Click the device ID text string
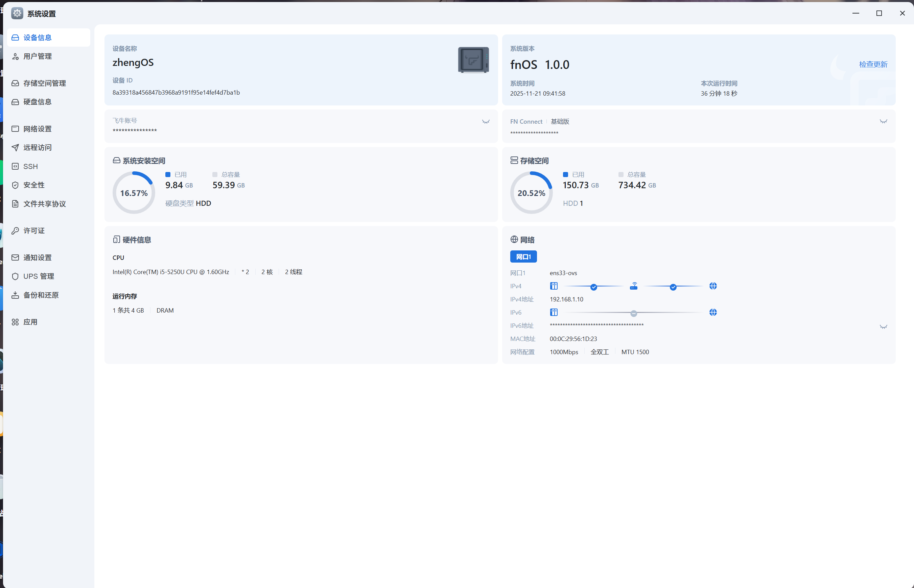The width and height of the screenshot is (914, 588). 176,92
